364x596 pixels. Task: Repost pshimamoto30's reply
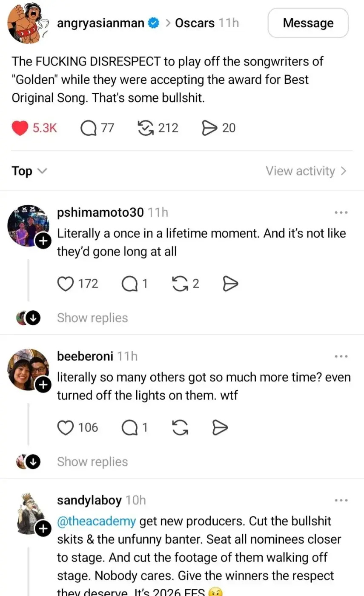pyautogui.click(x=180, y=284)
